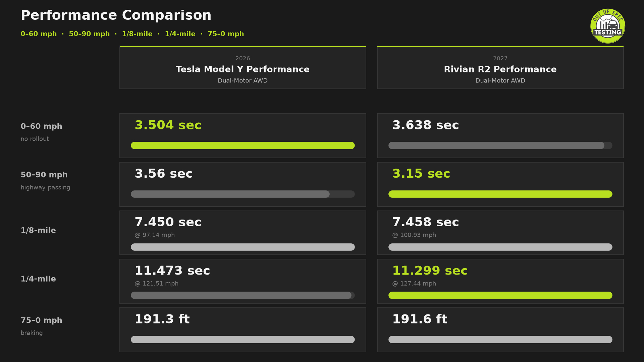
Task: Click the Performance Comparison title
Action: (x=116, y=15)
